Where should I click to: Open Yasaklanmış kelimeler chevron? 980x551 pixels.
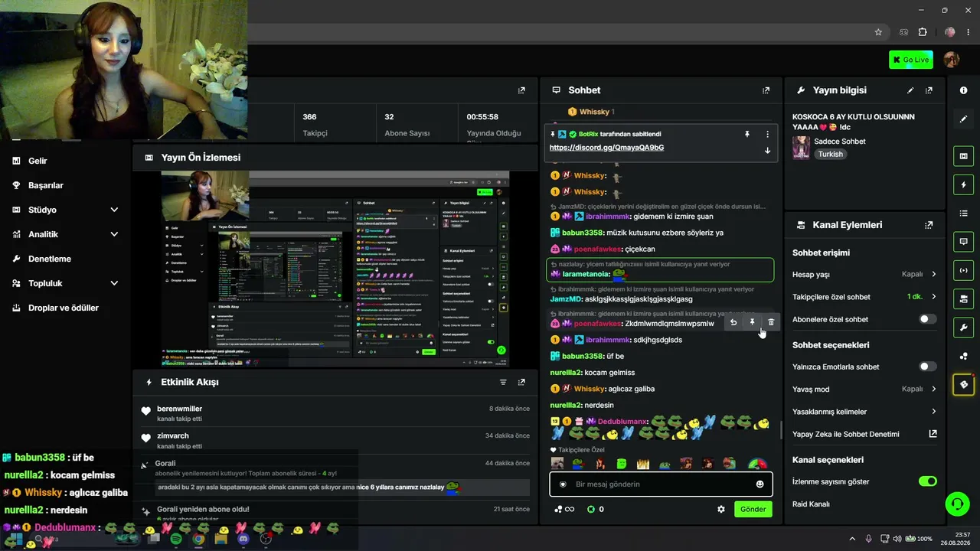[933, 412]
